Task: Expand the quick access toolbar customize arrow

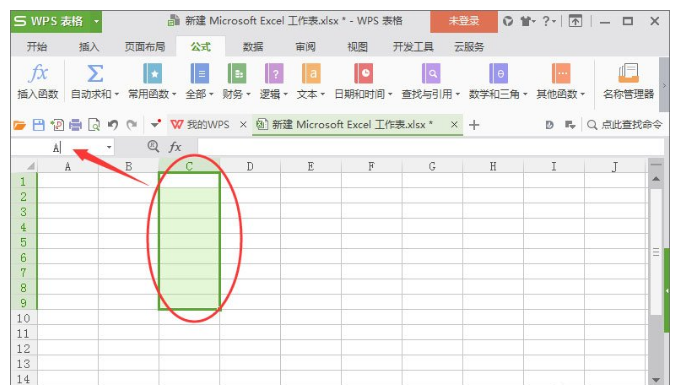Action: [156, 125]
